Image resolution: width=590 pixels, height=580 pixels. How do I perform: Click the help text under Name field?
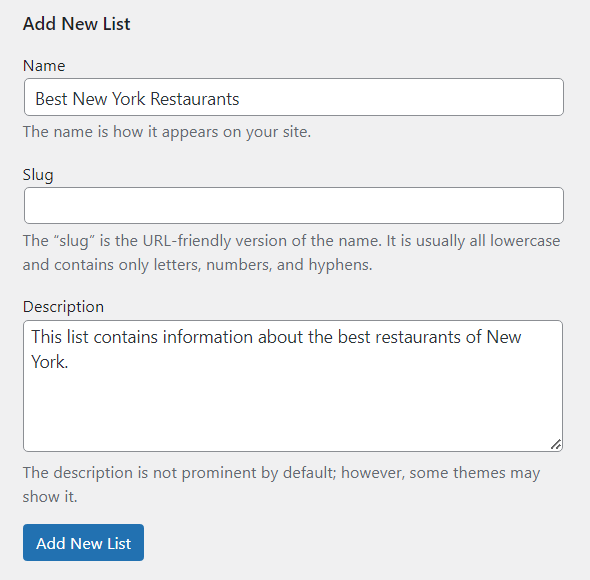pyautogui.click(x=167, y=132)
